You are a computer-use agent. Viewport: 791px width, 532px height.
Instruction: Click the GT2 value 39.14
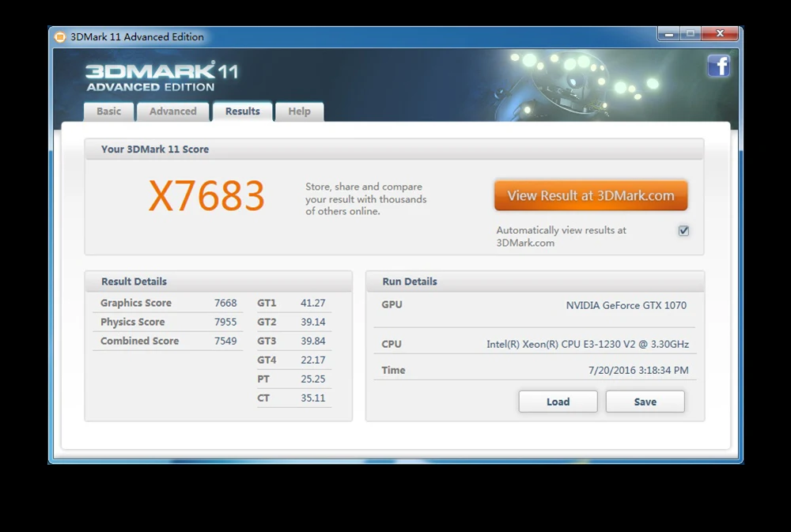point(312,322)
